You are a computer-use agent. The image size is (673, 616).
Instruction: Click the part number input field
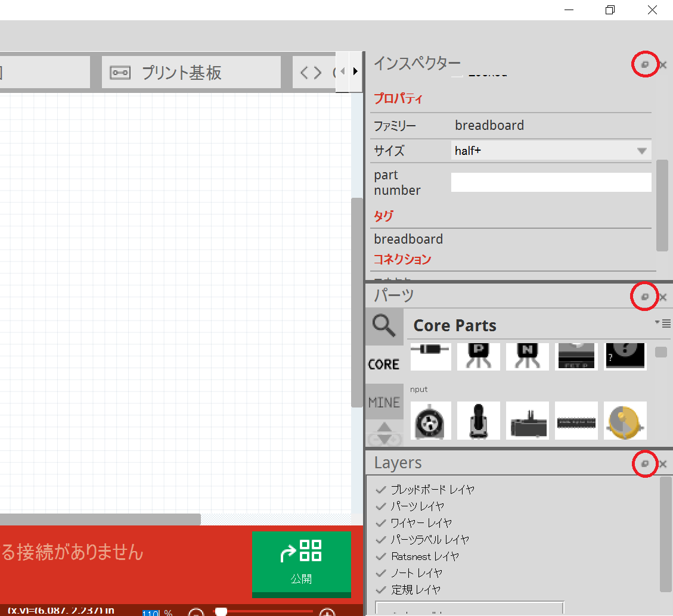tap(551, 182)
